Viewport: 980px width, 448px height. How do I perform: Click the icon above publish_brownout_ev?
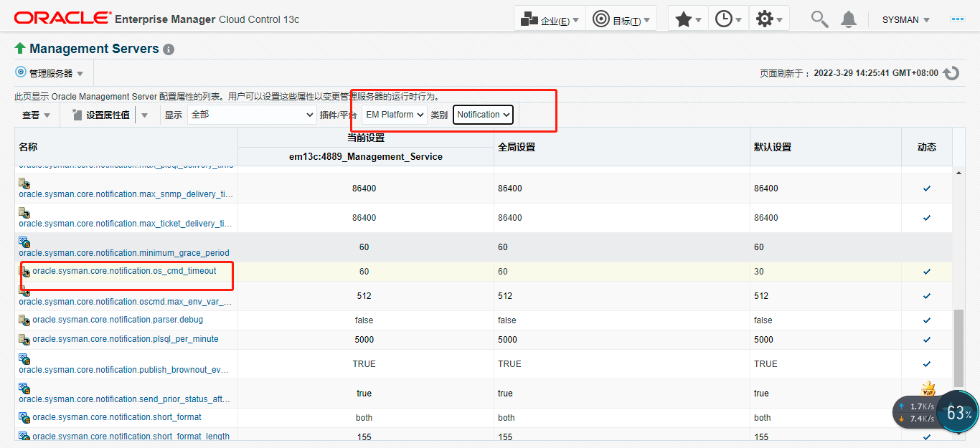click(24, 359)
